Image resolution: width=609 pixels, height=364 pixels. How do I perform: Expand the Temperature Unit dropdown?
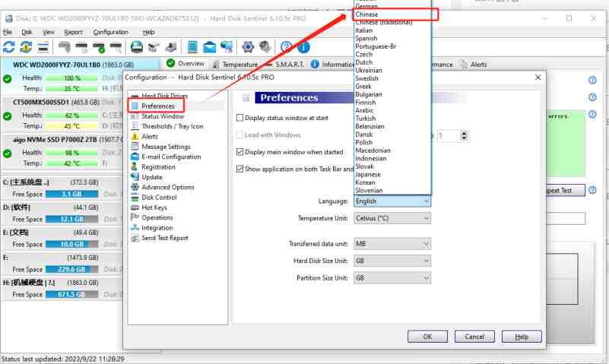coord(392,218)
